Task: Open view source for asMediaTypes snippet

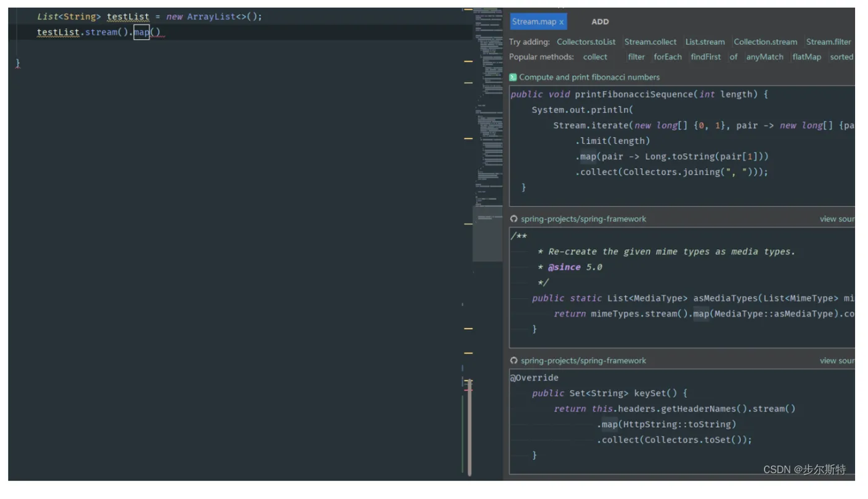Action: pyautogui.click(x=837, y=219)
